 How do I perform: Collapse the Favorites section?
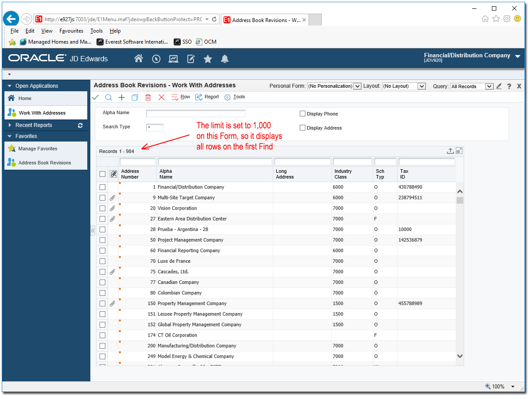[x=9, y=136]
